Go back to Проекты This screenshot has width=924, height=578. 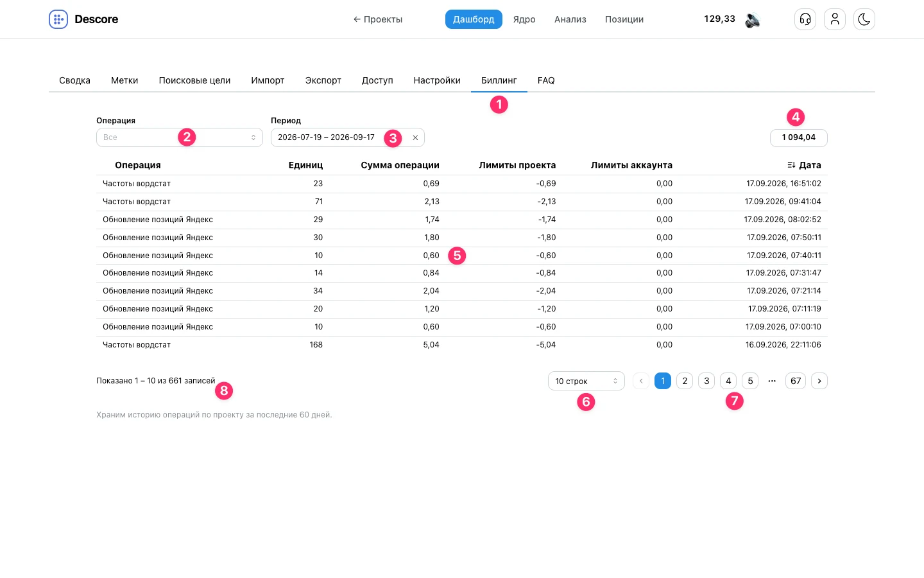(x=378, y=19)
